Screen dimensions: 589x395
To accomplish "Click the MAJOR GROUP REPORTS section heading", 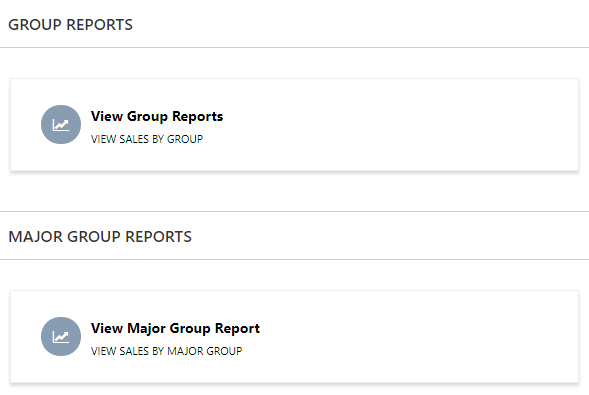I will pyautogui.click(x=100, y=237).
